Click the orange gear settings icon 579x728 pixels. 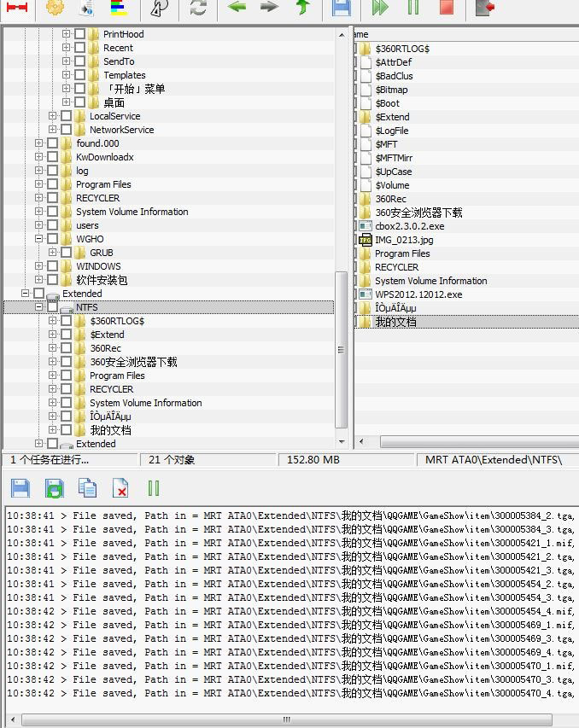click(x=55, y=8)
